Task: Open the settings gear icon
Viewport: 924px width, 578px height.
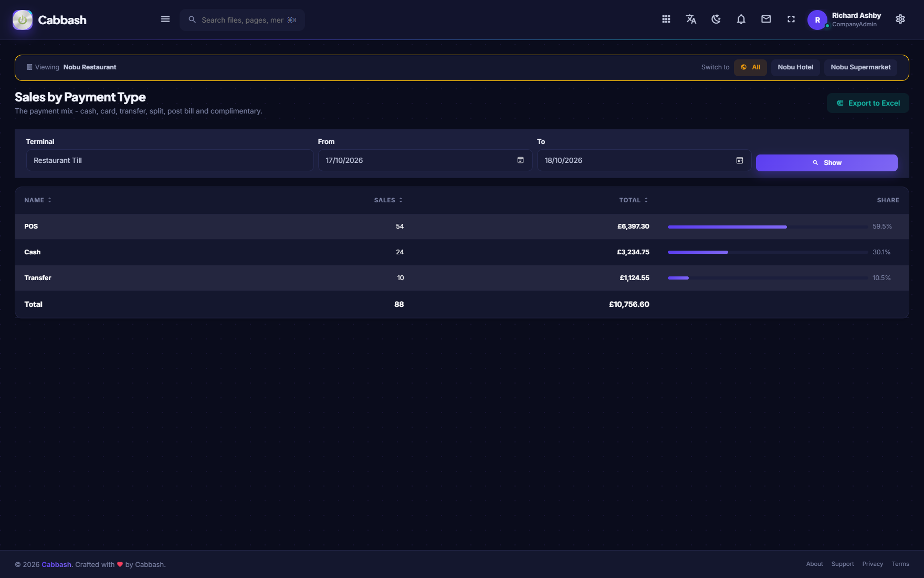Action: tap(900, 19)
